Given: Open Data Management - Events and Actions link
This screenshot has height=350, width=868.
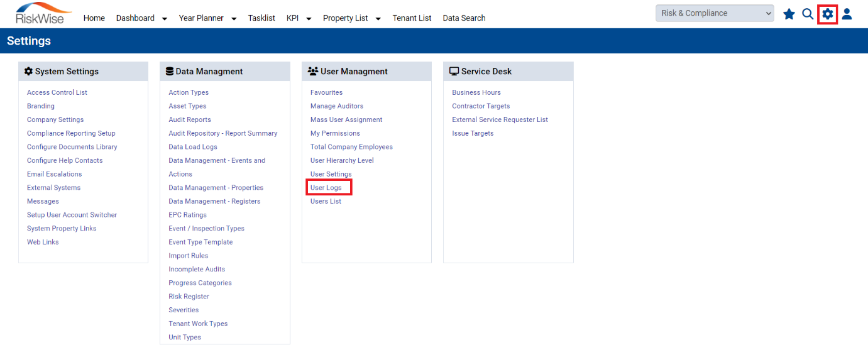Looking at the screenshot, I should pyautogui.click(x=217, y=167).
